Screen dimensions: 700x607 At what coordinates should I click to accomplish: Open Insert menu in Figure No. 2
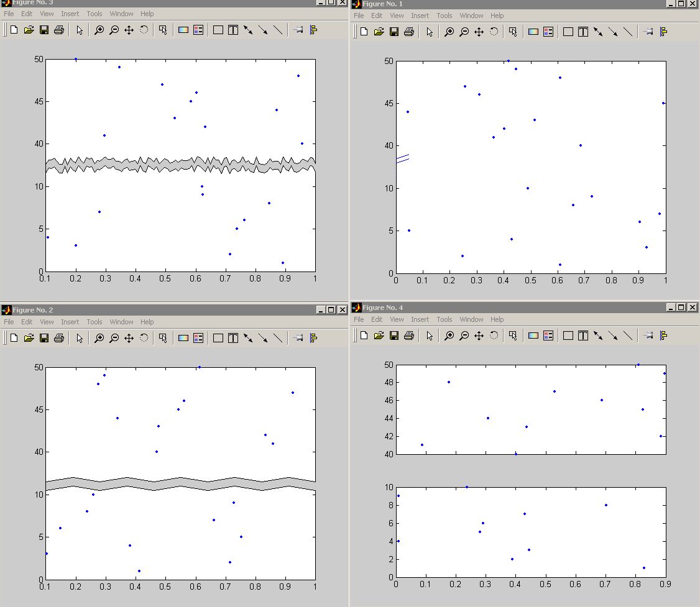click(x=70, y=322)
